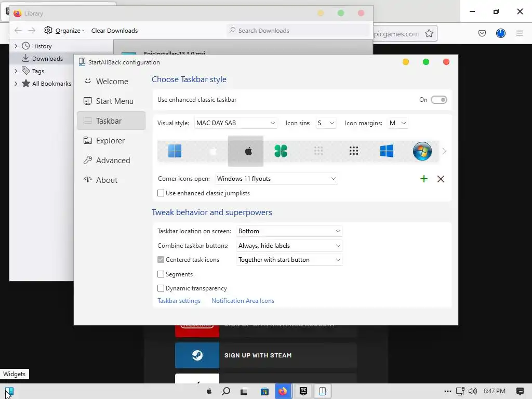Toggle Use enhanced classic taskbar switch
This screenshot has width=532, height=399.
(438, 100)
